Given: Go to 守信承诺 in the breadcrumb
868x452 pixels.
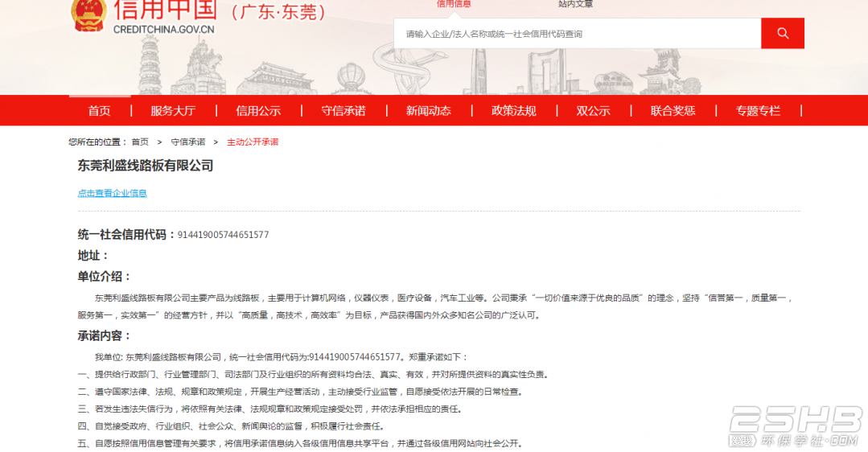Looking at the screenshot, I should 187,142.
